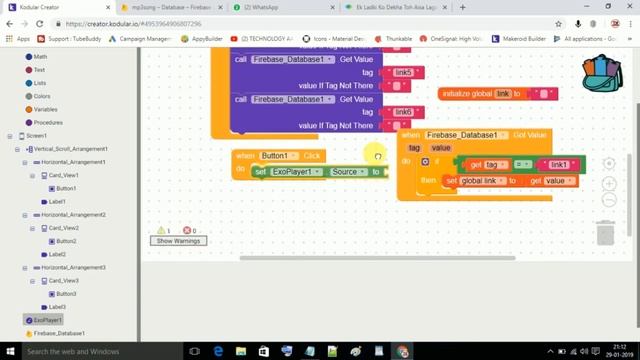The height and width of the screenshot is (360, 640).
Task: Open the Chrome three-dot menu
Action: click(x=630, y=24)
